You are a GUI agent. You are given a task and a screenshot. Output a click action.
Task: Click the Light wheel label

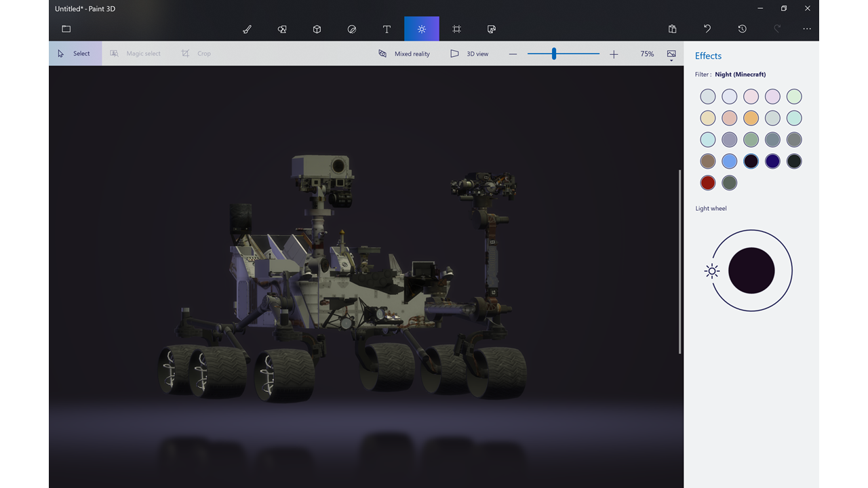(711, 209)
